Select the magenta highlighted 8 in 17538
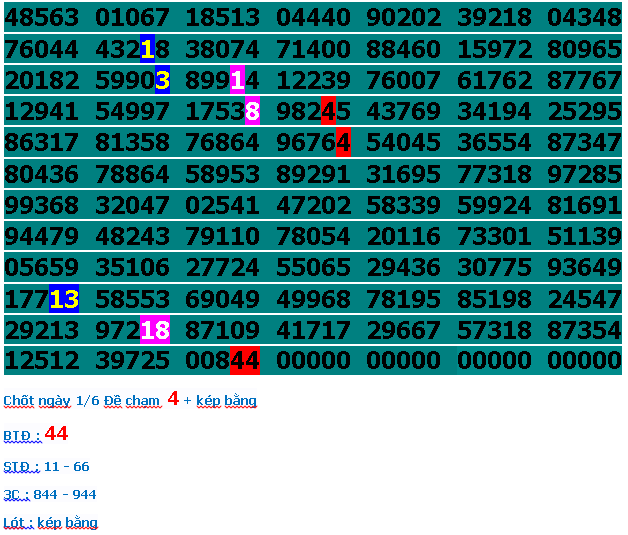The width and height of the screenshot is (628, 535). coord(252,112)
